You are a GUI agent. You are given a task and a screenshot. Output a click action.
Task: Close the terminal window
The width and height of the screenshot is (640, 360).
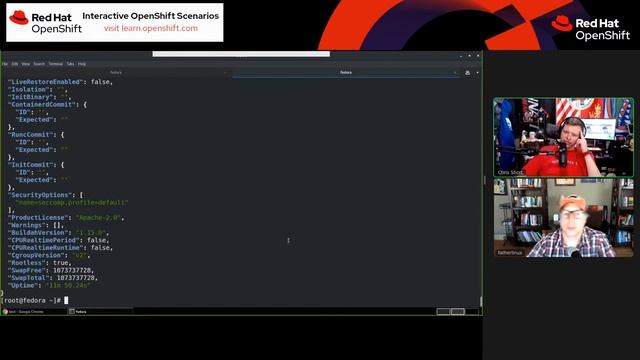point(478,56)
